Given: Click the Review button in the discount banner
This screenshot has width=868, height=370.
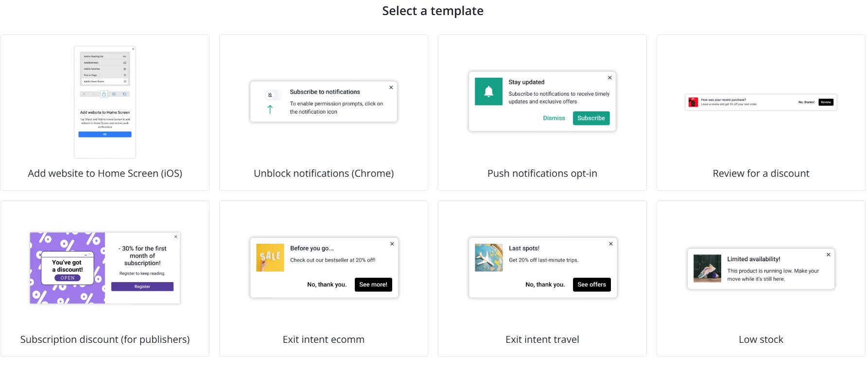Looking at the screenshot, I should [x=826, y=102].
